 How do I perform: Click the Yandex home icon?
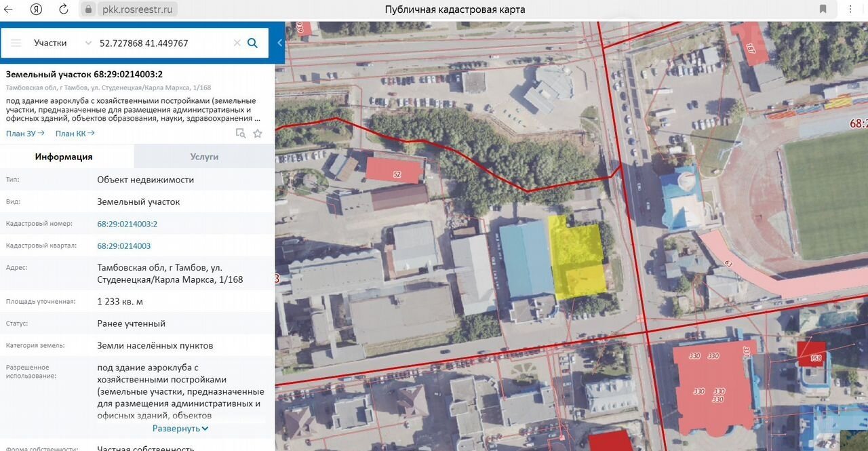(37, 9)
